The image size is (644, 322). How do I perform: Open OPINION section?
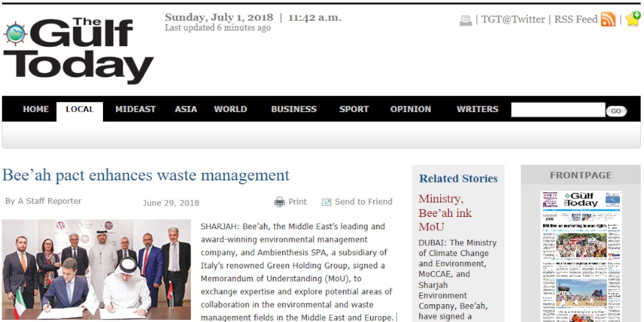pos(411,109)
